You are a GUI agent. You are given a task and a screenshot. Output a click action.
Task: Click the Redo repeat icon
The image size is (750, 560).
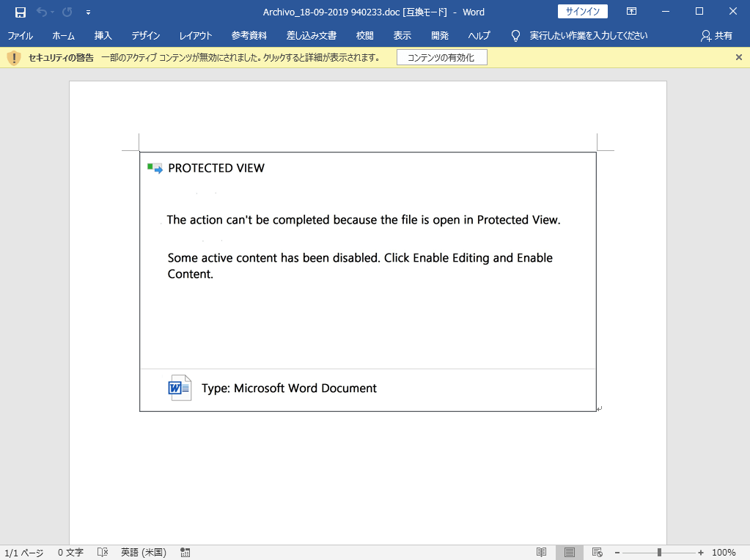67,12
